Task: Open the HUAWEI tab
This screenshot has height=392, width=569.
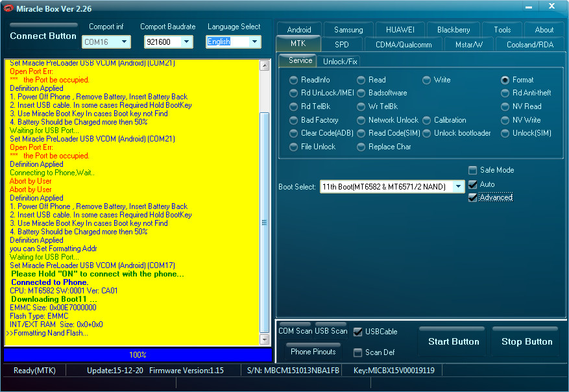Action: pyautogui.click(x=400, y=29)
